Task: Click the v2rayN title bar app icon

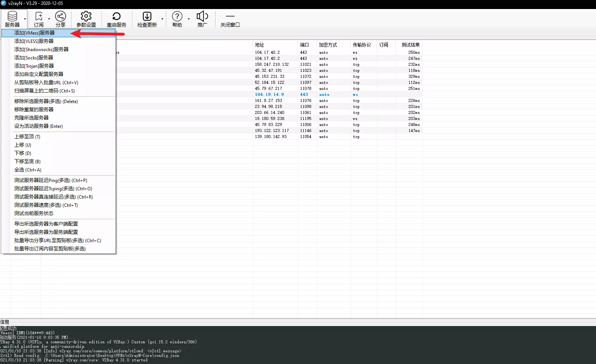Action: [3, 3]
